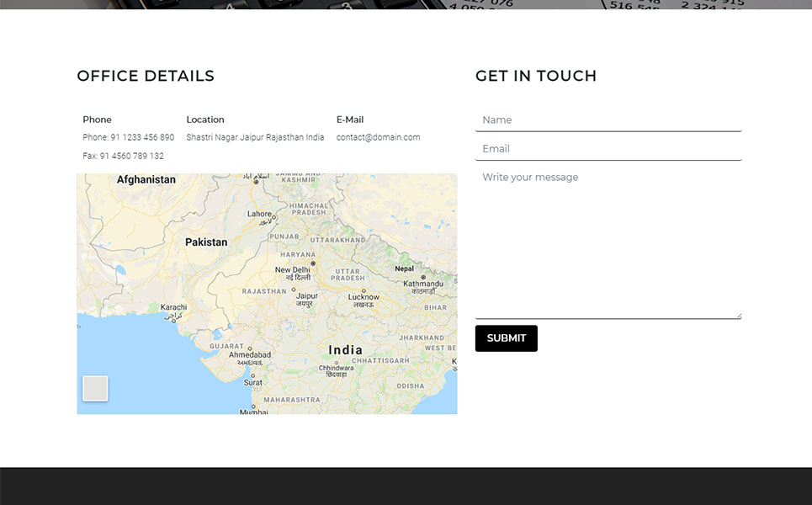Click the India country label on the map
The image size is (812, 505).
point(345,350)
